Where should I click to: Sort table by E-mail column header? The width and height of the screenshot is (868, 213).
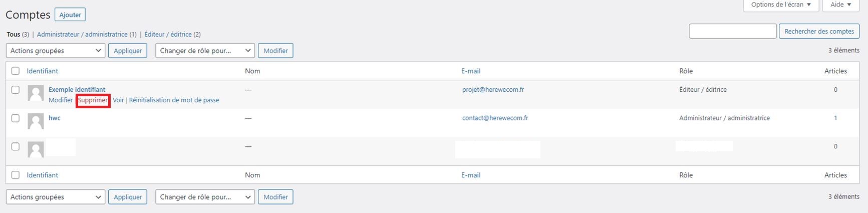[x=471, y=71]
